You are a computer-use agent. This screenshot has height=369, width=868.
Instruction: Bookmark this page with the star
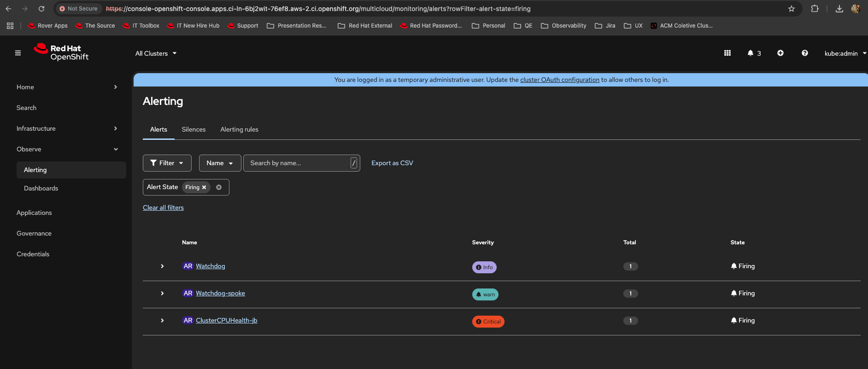tap(792, 9)
